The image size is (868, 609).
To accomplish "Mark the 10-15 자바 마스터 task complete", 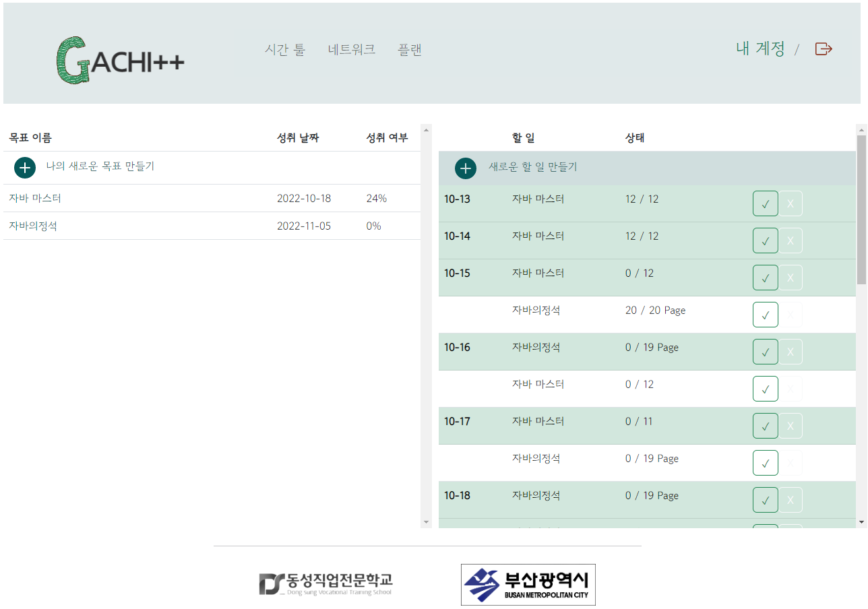I will click(x=765, y=278).
